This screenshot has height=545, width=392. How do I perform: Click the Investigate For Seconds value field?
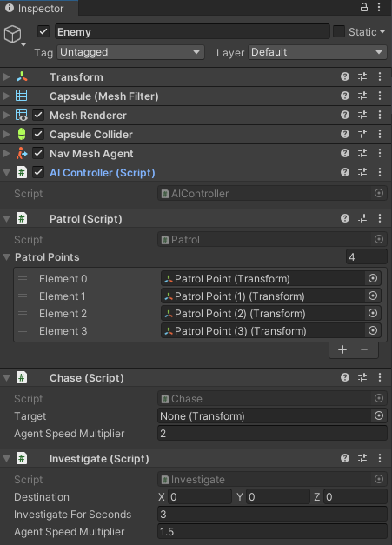coord(272,514)
